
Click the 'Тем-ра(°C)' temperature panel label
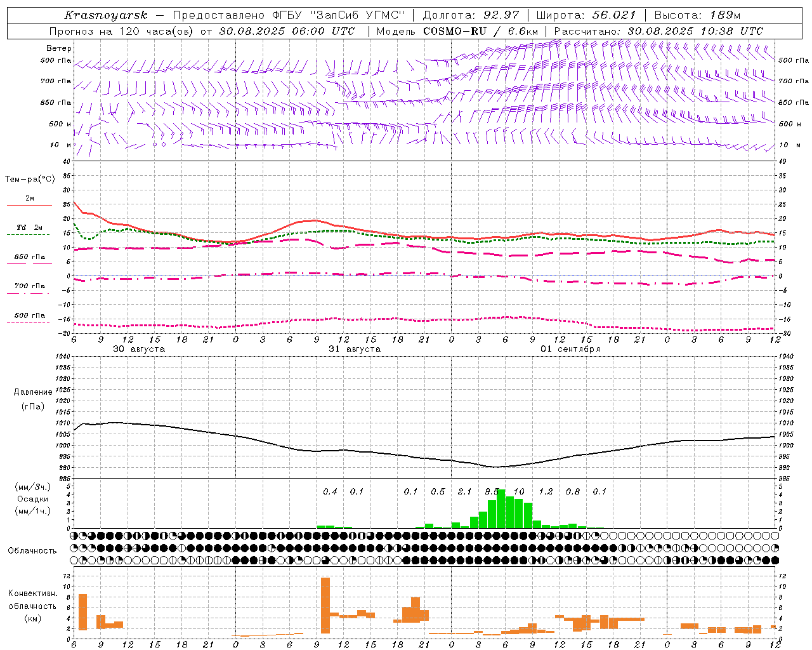tap(30, 180)
